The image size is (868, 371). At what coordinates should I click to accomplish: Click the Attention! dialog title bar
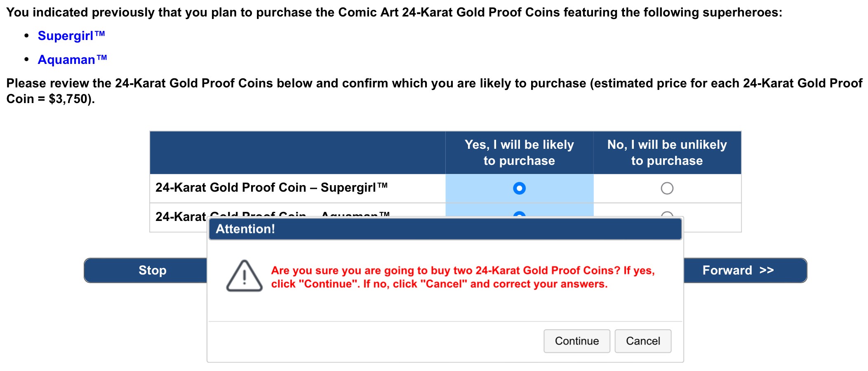coord(445,229)
